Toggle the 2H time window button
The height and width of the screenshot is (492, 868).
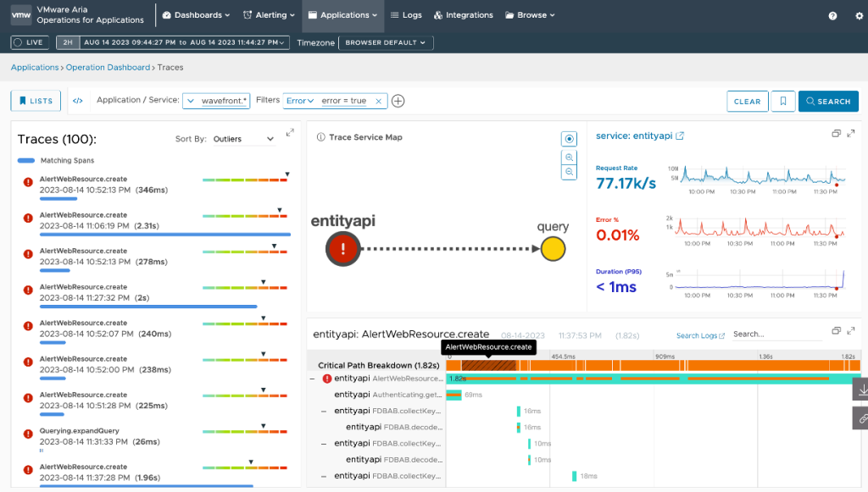pyautogui.click(x=68, y=42)
